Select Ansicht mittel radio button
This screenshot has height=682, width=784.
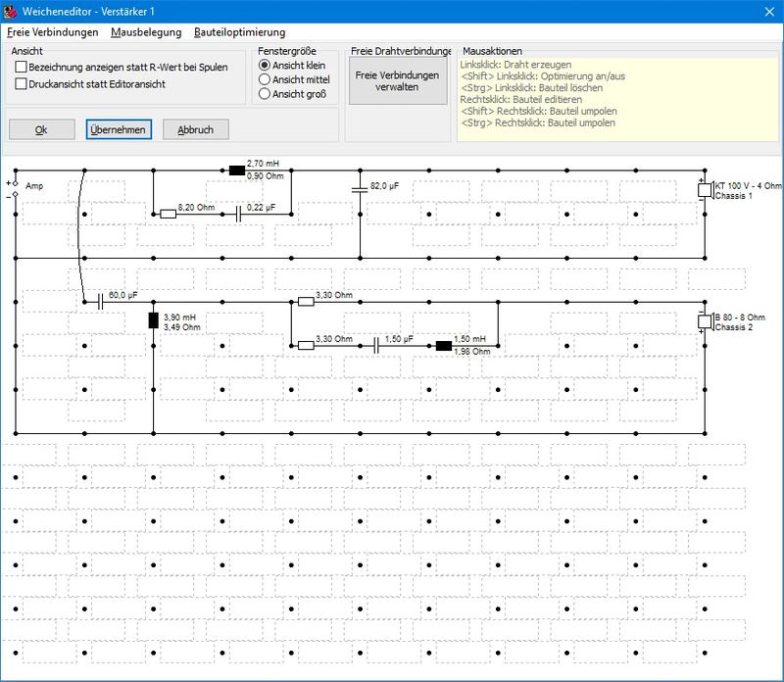[x=265, y=79]
